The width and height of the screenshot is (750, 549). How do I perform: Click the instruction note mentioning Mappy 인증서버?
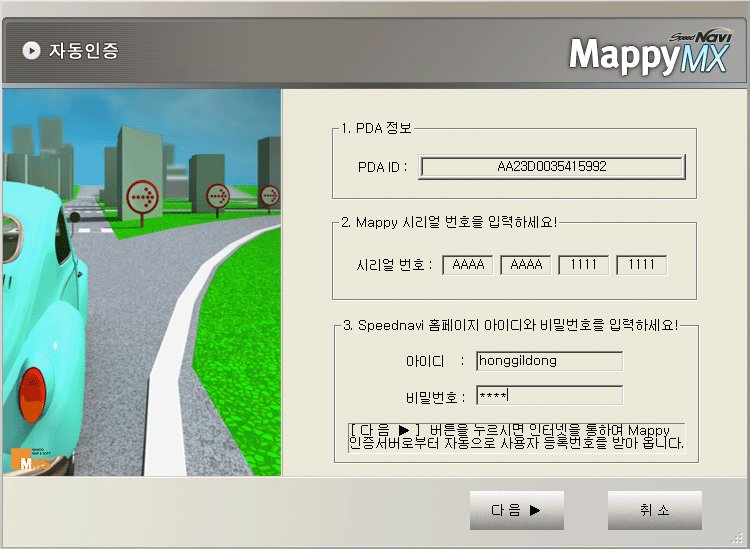pos(517,437)
